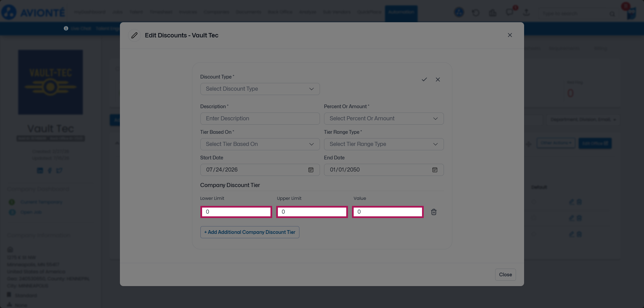The image size is (644, 308).
Task: Expand the Select Tier Range Type dropdown
Action: (384, 144)
